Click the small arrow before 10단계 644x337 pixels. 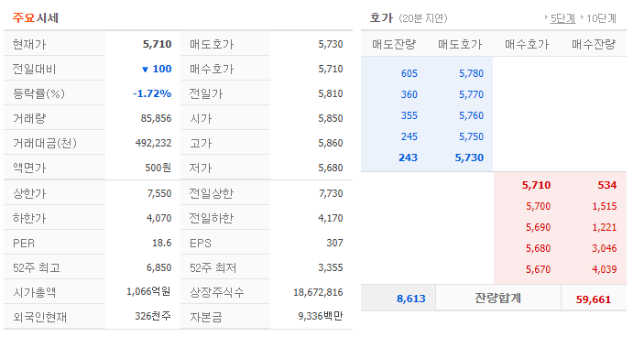click(x=582, y=17)
